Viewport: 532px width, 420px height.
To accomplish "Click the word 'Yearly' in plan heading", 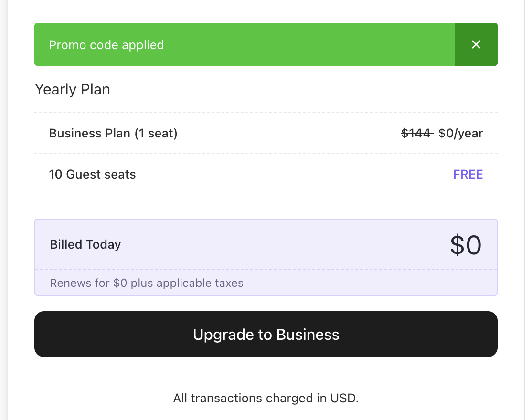I will point(55,89).
